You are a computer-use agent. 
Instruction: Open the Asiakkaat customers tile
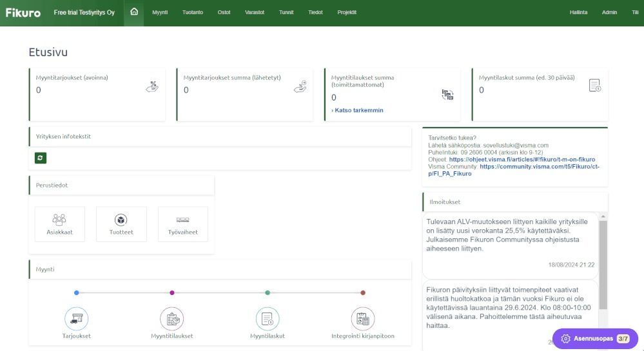point(59,224)
